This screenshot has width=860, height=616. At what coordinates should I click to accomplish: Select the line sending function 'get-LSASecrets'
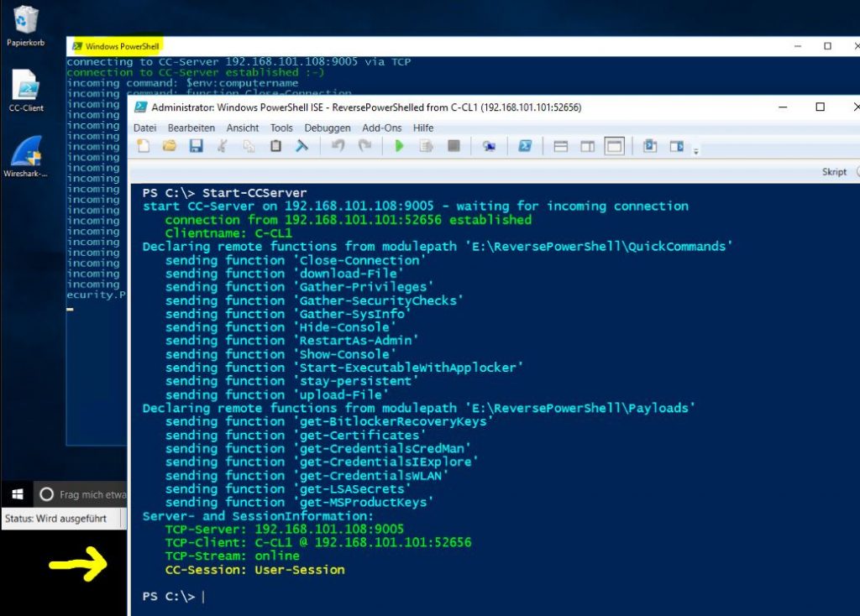[x=288, y=488]
